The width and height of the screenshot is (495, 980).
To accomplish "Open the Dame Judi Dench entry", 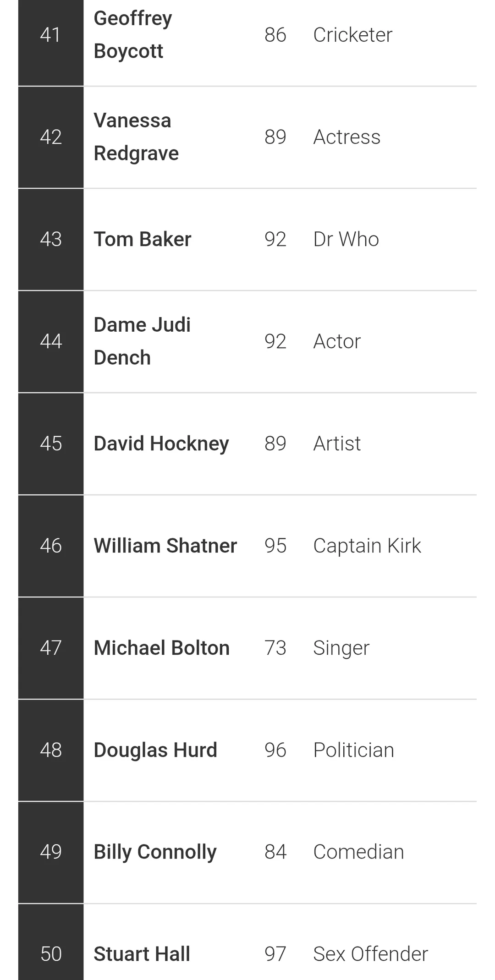I will (x=142, y=341).
